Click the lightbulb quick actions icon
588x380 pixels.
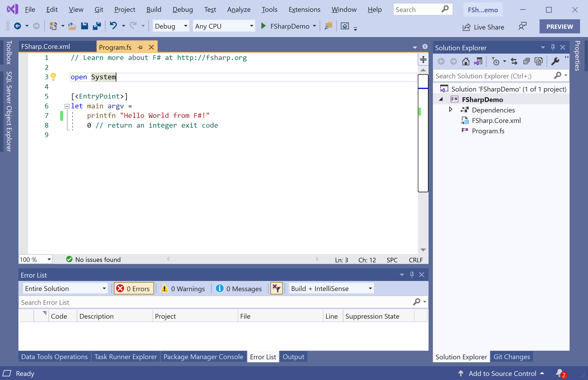[x=53, y=77]
